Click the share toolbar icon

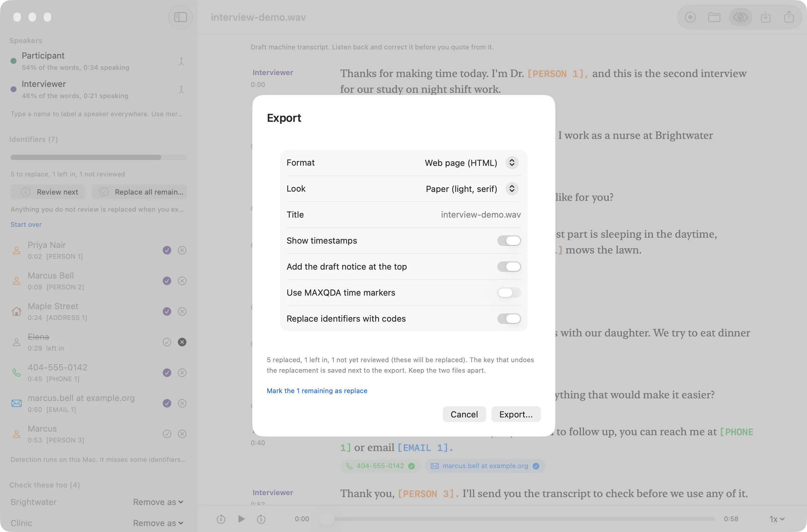[x=789, y=17]
